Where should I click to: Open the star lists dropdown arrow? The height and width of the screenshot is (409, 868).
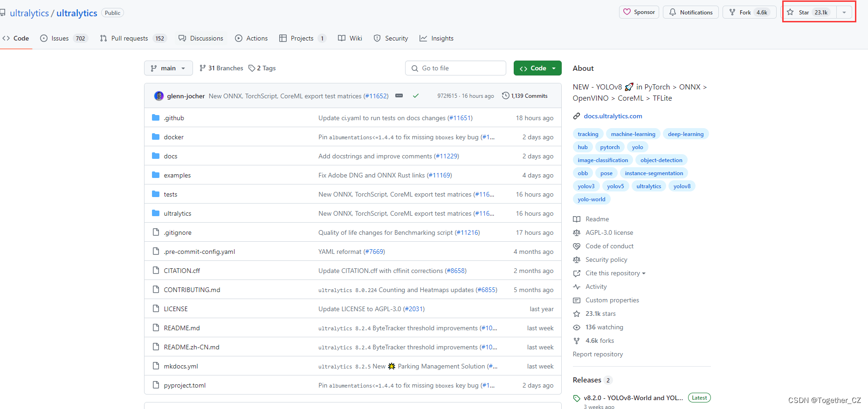point(844,13)
